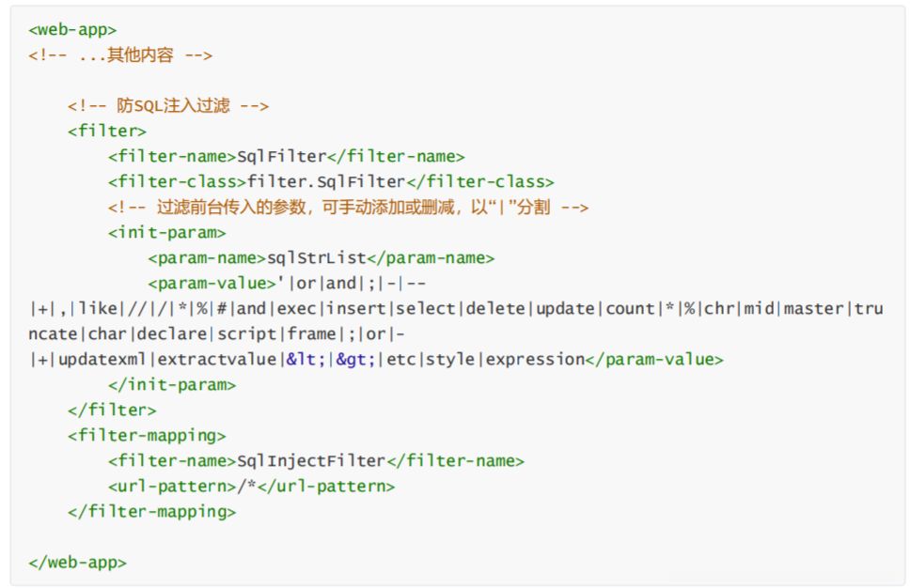Click the opening filter tag
The image size is (910, 588).
point(106,132)
